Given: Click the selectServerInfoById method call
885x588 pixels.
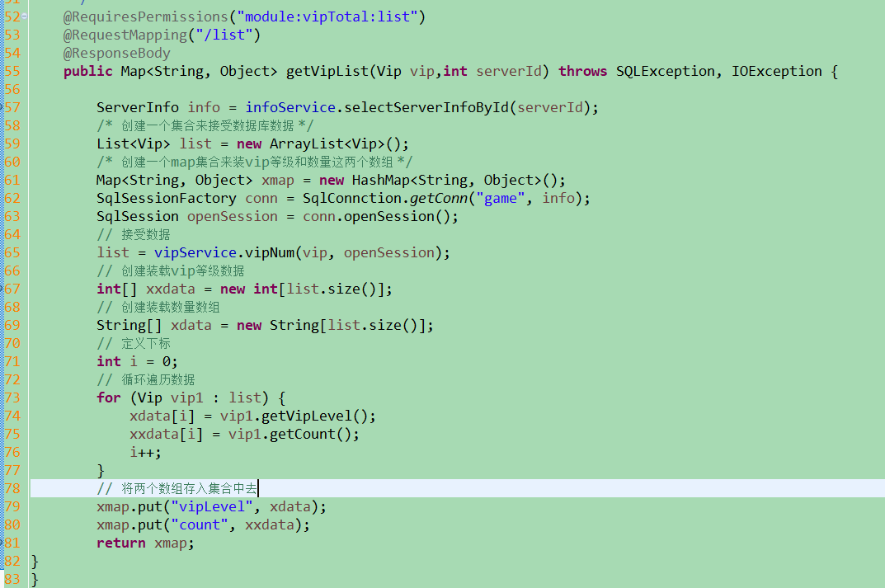Looking at the screenshot, I should [x=426, y=107].
